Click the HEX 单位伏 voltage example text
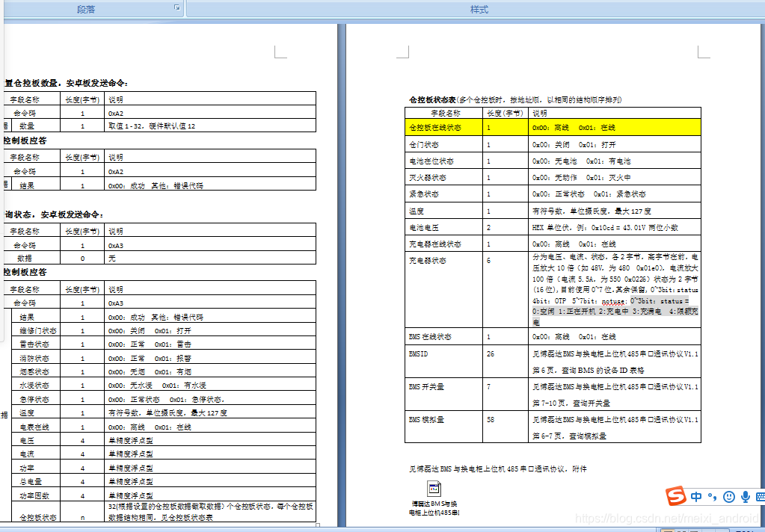Screen dimensions: 765x532 click(605, 227)
